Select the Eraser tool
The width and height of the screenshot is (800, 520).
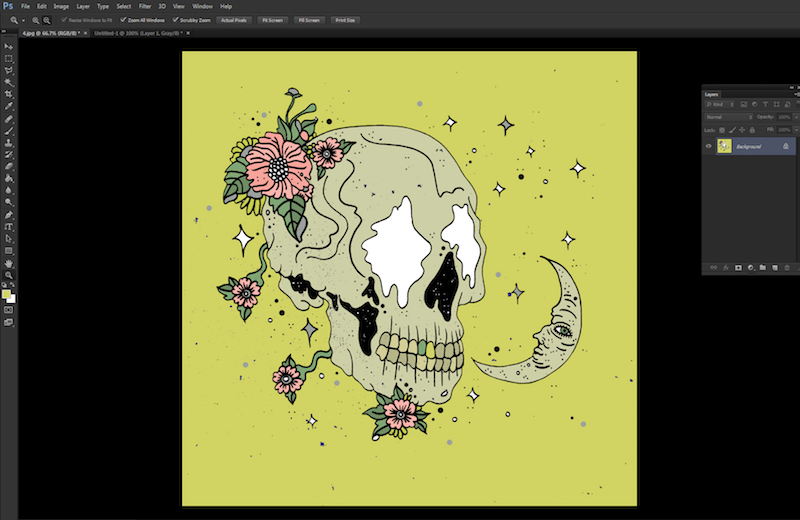pos(9,166)
